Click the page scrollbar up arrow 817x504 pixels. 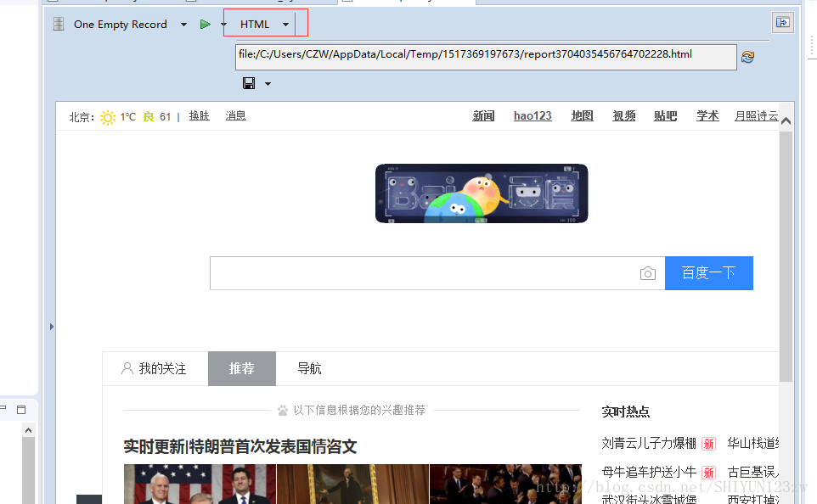pyautogui.click(x=786, y=121)
